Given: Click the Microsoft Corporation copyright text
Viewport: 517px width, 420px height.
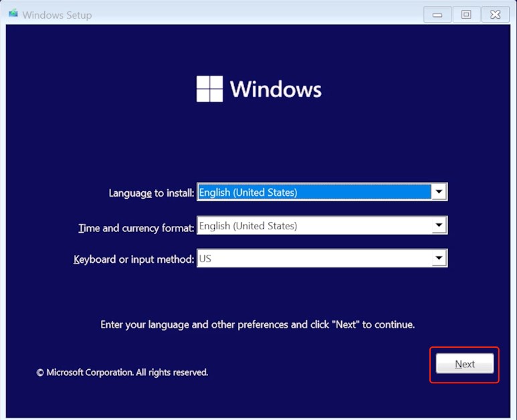Looking at the screenshot, I should click(x=122, y=373).
